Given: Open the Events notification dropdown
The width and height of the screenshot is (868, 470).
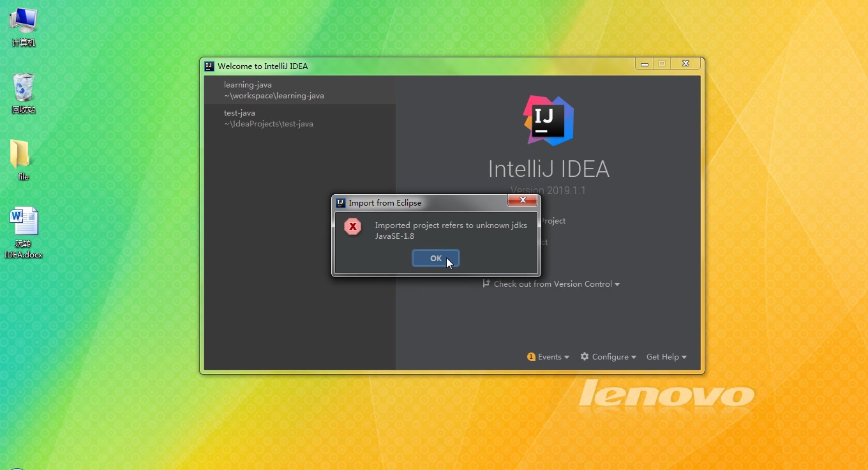Looking at the screenshot, I should 548,357.
